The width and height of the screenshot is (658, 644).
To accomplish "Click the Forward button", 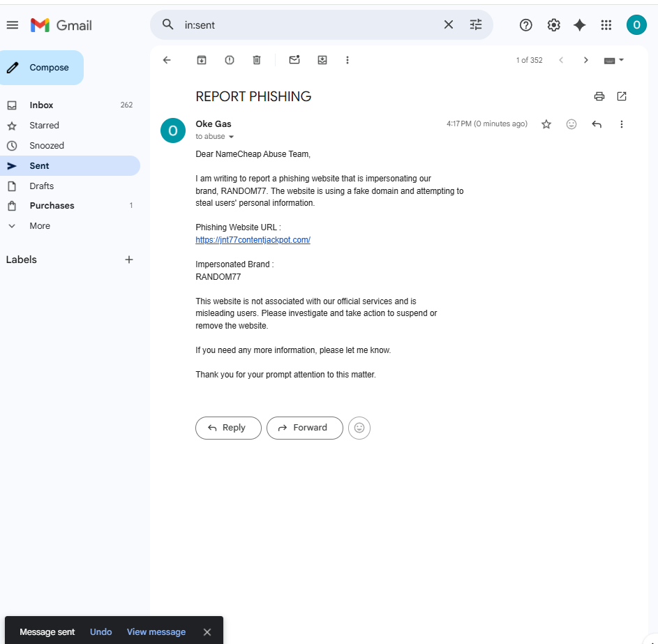I will (x=305, y=428).
